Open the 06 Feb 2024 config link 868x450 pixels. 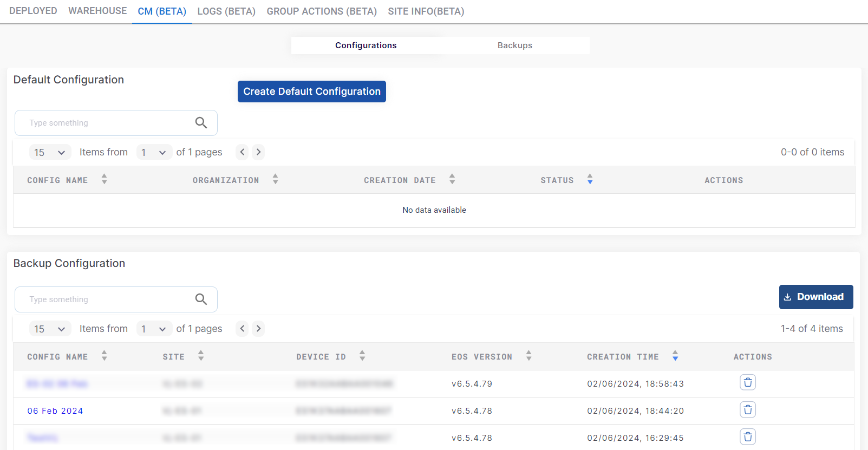point(55,411)
